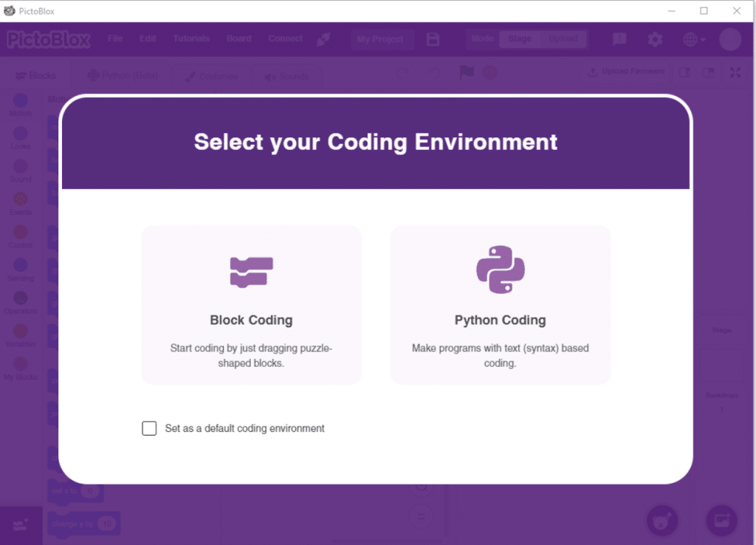Switch mode toggle to Stage
Screen dimensions: 756x545
coord(520,39)
